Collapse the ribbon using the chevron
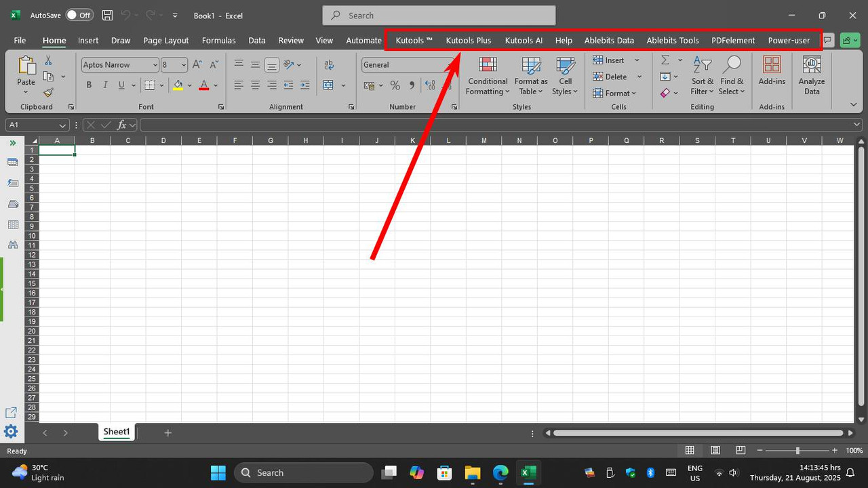Screen dimensions: 868x488 point(854,104)
